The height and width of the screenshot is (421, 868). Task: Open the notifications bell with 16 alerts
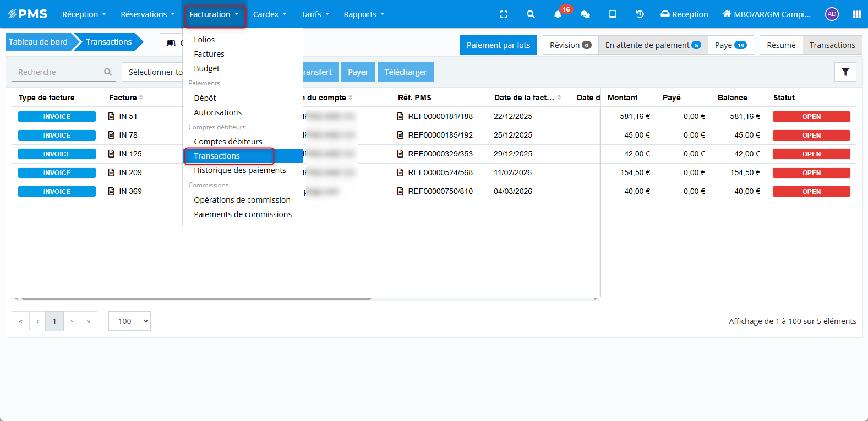(x=558, y=14)
